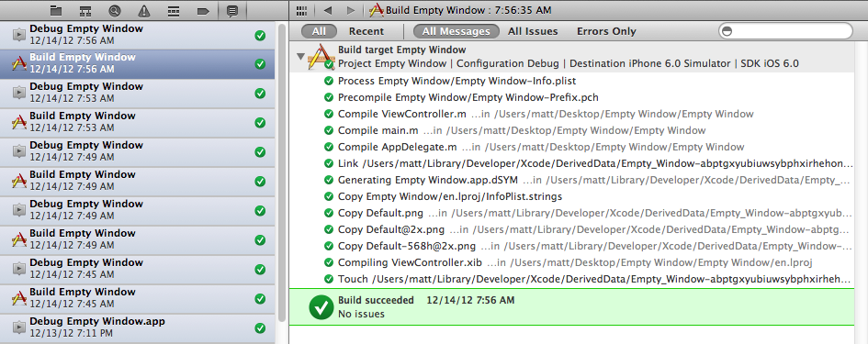Click the Build Empty Window jump bar item
Image resolution: width=868 pixels, height=344 pixels.
point(460,10)
